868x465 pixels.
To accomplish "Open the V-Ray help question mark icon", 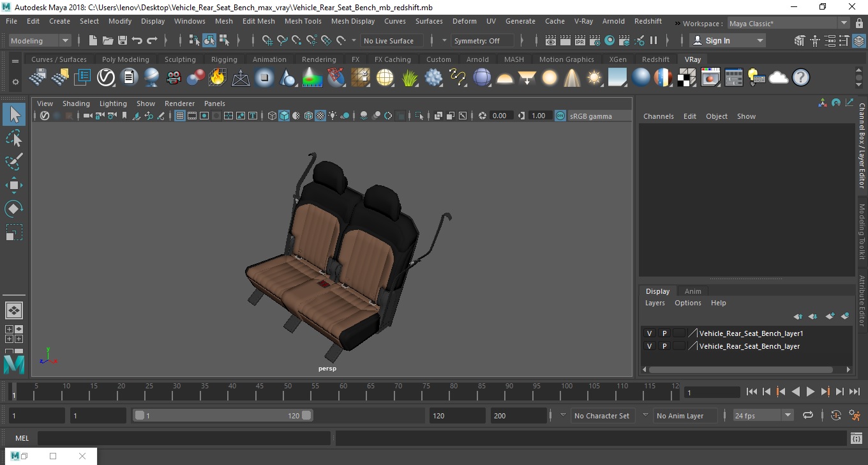I will click(x=801, y=78).
